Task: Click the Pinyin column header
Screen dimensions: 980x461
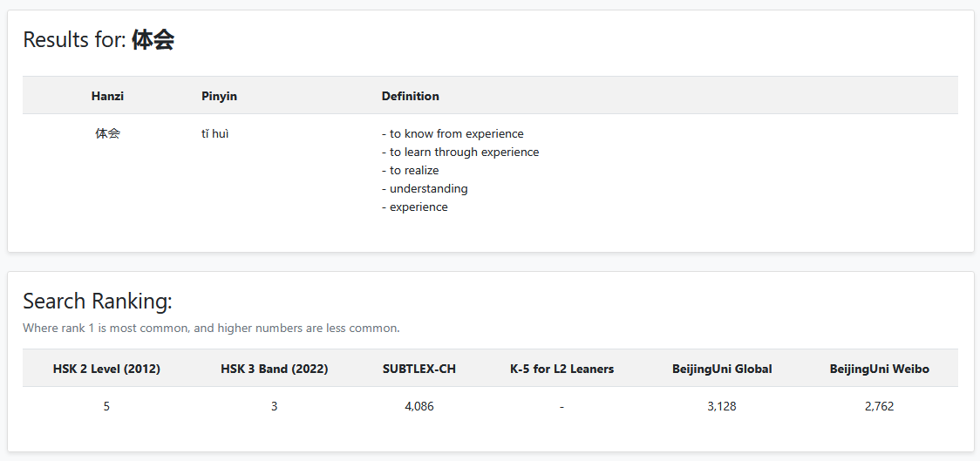Action: point(219,96)
